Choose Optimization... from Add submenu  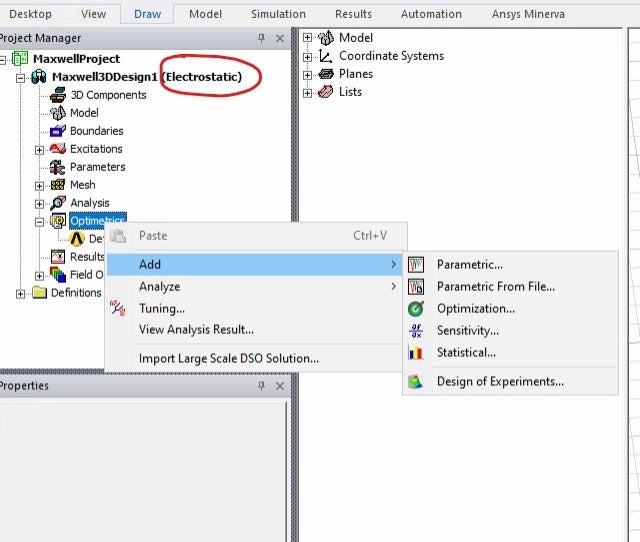click(510, 309)
